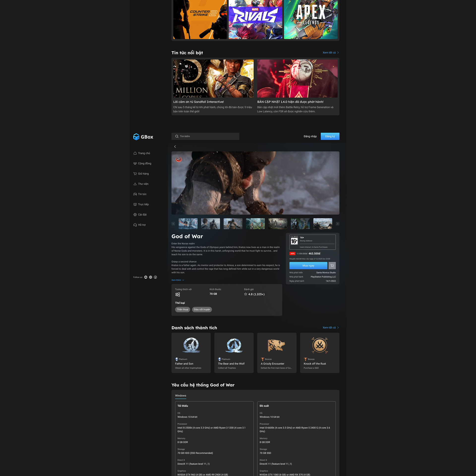This screenshot has width=476, height=476.
Task: Click the Father and Son trophy emblem
Action: click(x=191, y=345)
